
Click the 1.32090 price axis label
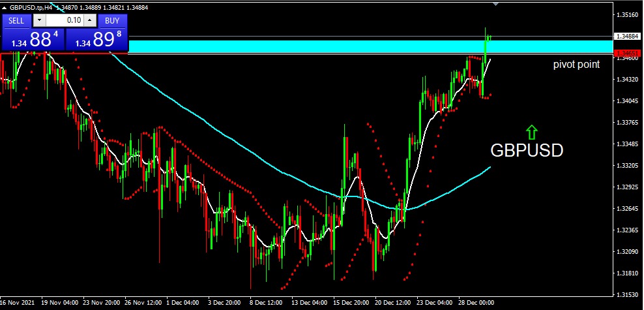(627, 252)
